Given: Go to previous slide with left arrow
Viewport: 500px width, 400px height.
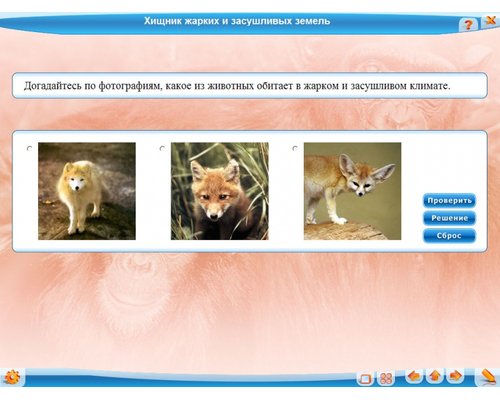Looking at the screenshot, I should tap(414, 377).
